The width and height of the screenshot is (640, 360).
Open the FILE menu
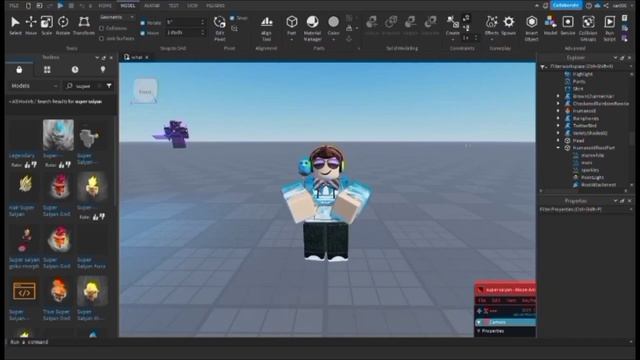pyautogui.click(x=14, y=6)
